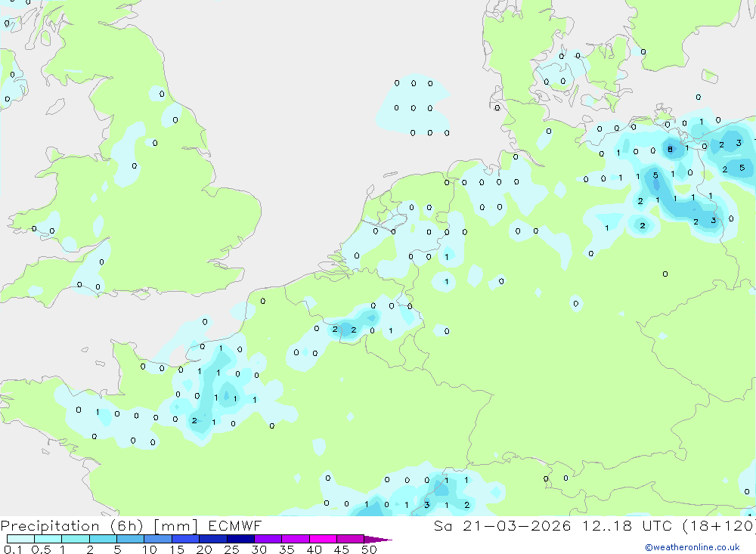Click the legend label '0.1'
The height and width of the screenshot is (554, 756).
[13, 549]
